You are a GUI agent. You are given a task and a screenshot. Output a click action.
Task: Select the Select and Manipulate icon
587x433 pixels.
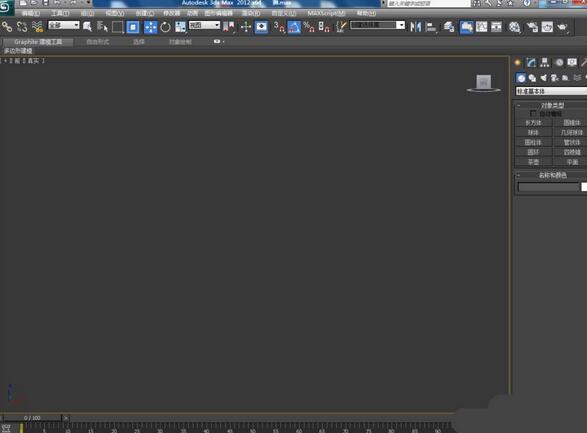(246, 27)
